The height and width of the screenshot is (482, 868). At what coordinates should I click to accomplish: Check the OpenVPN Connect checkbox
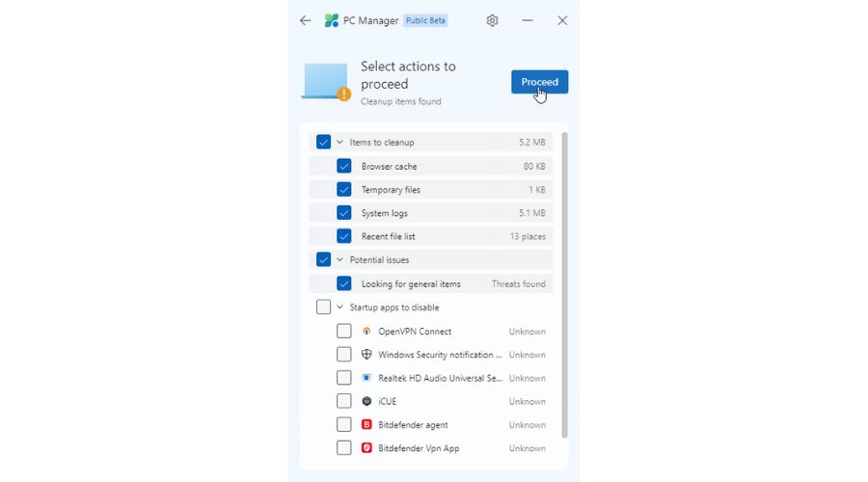[x=343, y=331]
